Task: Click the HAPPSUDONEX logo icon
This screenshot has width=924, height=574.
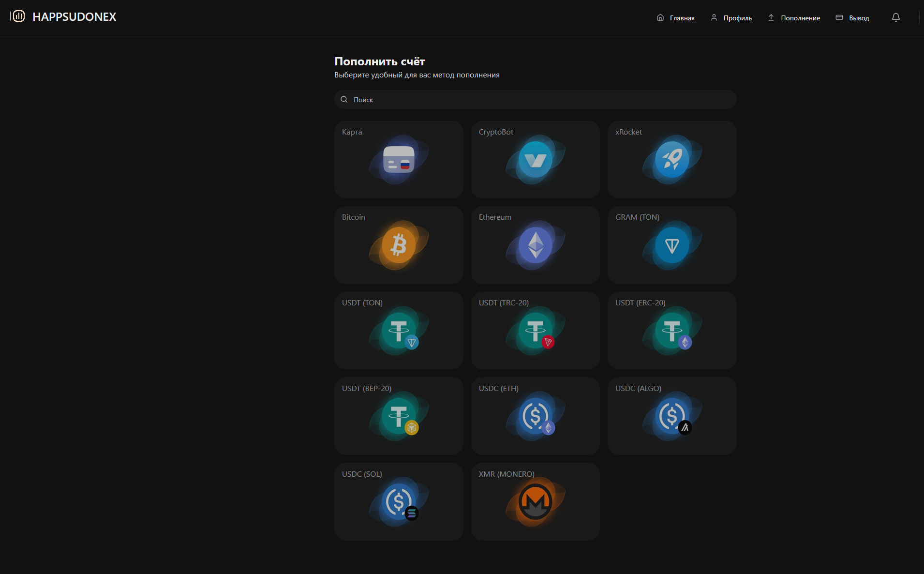Action: (x=18, y=16)
